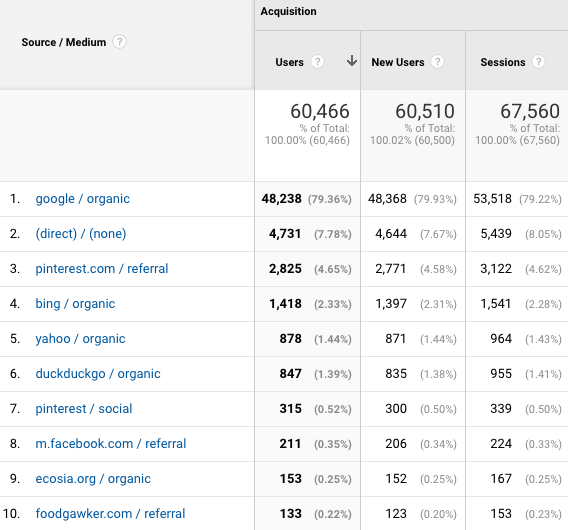Click sessions value 53,518
The width and height of the screenshot is (568, 530).
coord(492,199)
